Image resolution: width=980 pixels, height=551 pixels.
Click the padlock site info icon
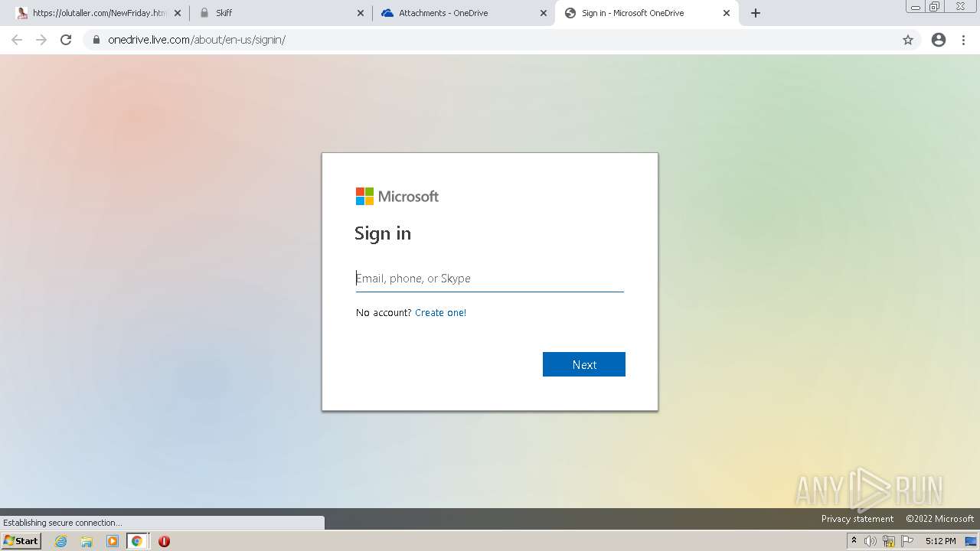coord(96,40)
